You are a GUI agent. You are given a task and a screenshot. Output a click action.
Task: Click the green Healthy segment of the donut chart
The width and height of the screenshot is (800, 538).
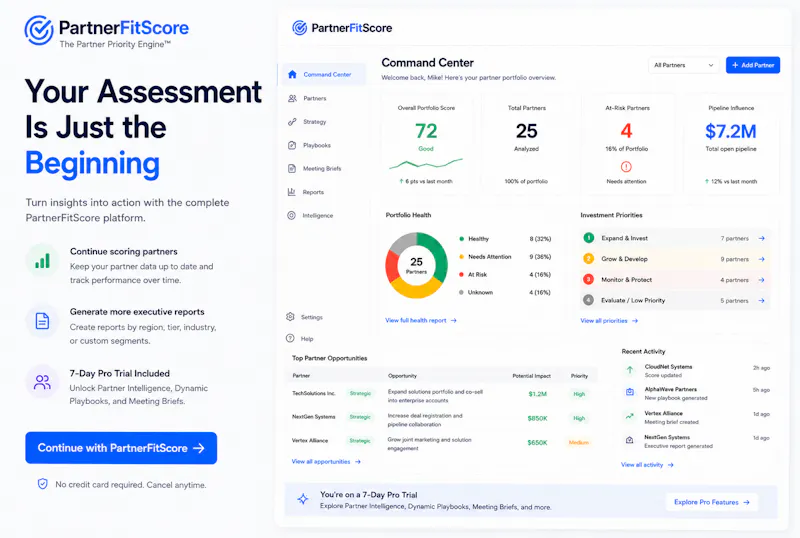click(x=437, y=254)
